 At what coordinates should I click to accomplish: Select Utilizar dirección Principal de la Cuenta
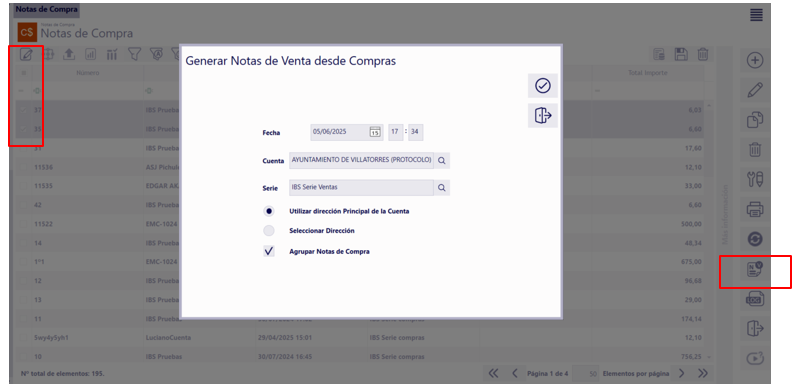tap(269, 211)
